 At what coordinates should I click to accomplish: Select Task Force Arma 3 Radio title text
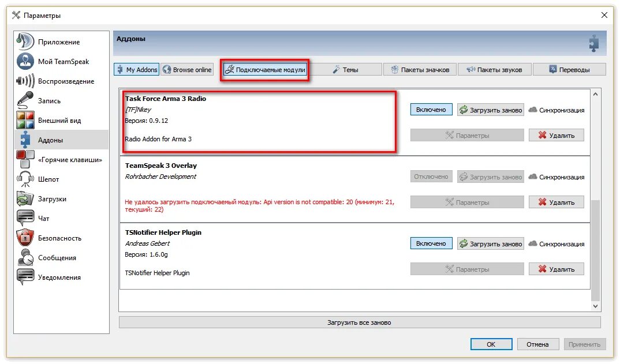tap(166, 99)
